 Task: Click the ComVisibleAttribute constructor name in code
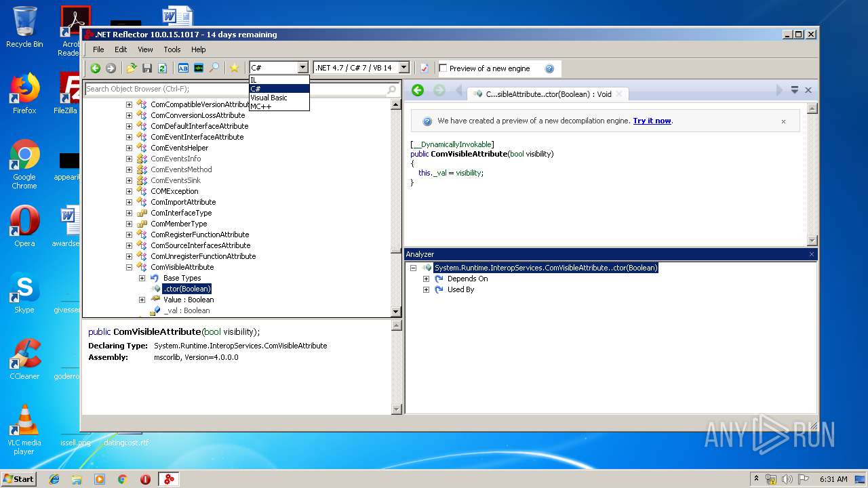pyautogui.click(x=469, y=154)
